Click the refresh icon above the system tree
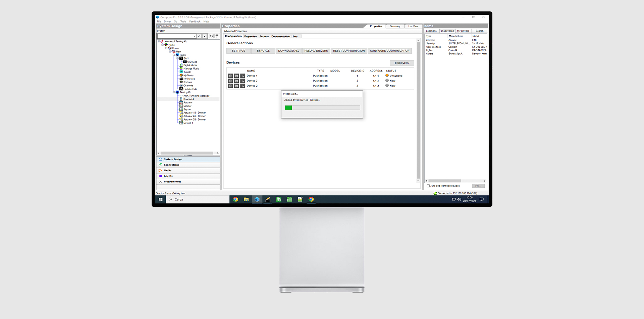The image size is (644, 319). (211, 36)
